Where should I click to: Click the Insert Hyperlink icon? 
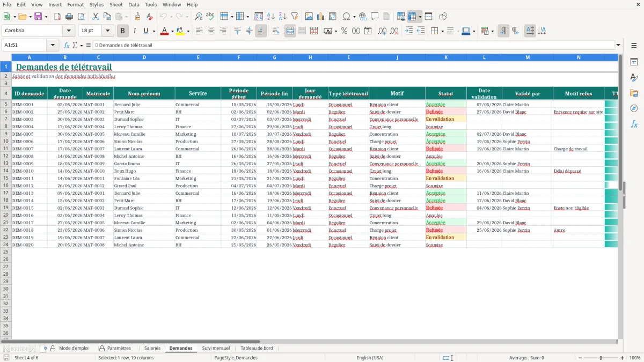tap(363, 17)
